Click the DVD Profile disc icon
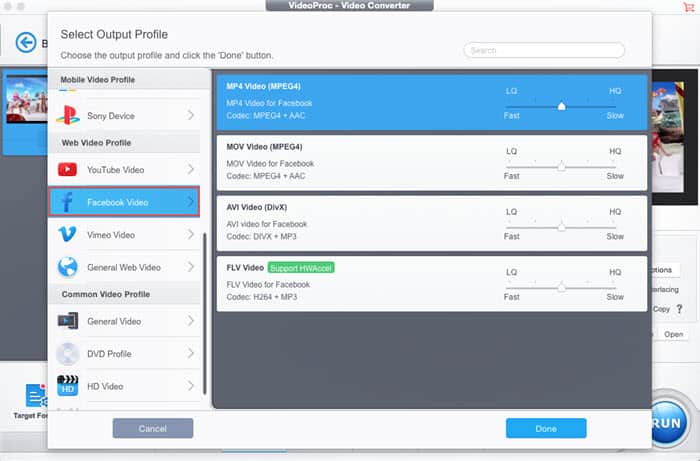 (x=67, y=353)
